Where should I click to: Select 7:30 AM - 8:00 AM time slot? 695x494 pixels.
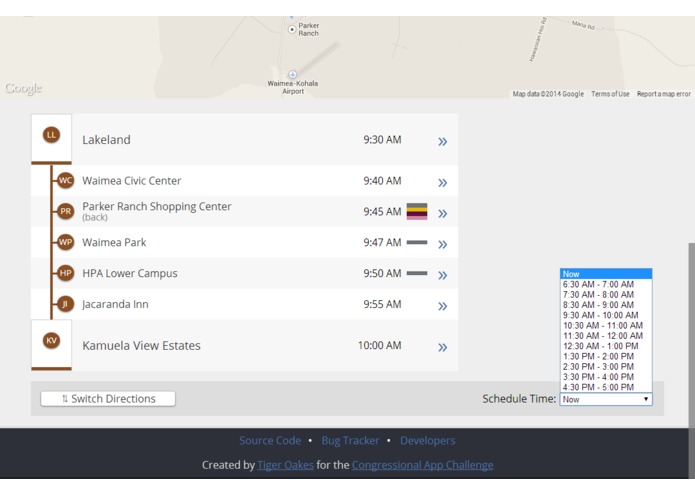point(606,295)
